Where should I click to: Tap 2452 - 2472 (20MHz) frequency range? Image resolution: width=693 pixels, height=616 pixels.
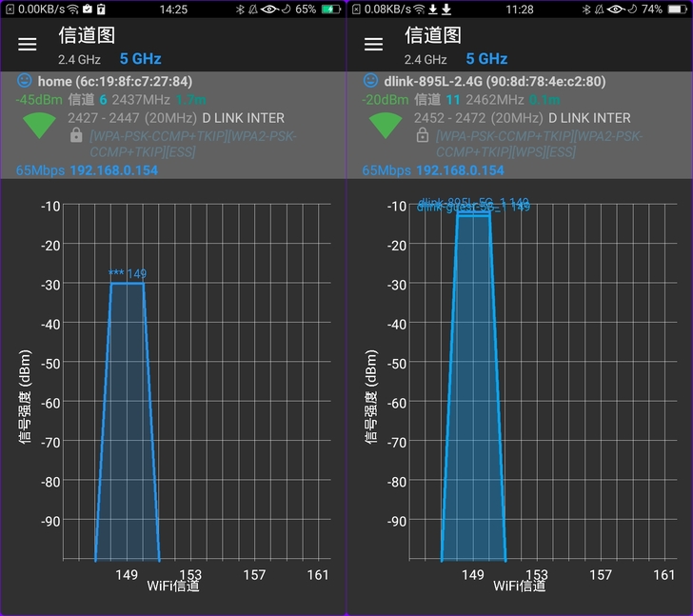tap(478, 118)
